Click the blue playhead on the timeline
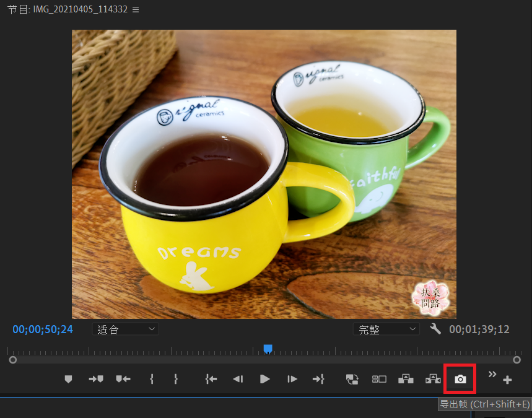This screenshot has height=418, width=532. 268,349
